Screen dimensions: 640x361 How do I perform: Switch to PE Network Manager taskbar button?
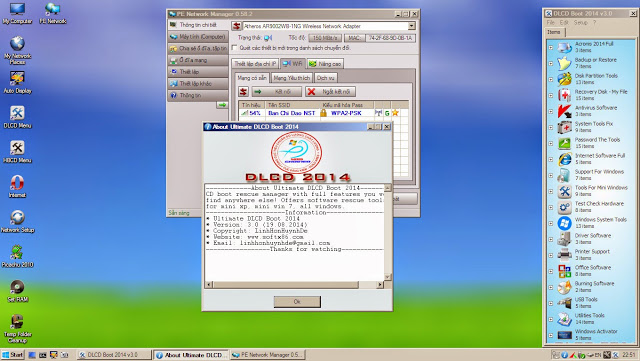267,355
